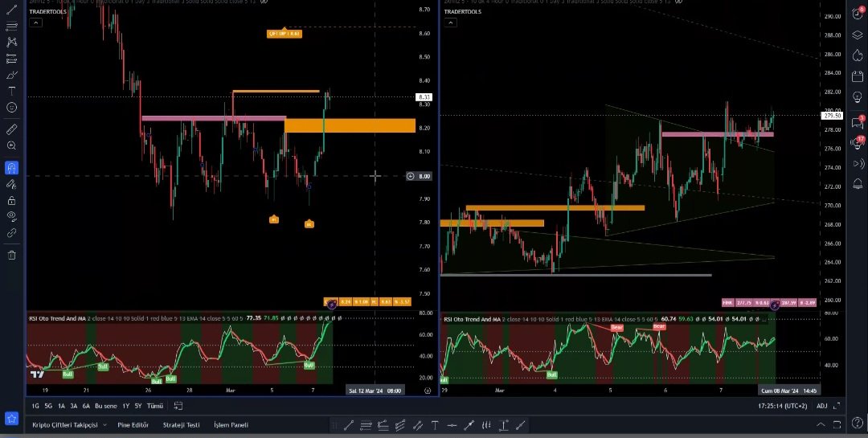The image size is (868, 438).
Task: Set the Bu sene time range
Action: coord(106,406)
